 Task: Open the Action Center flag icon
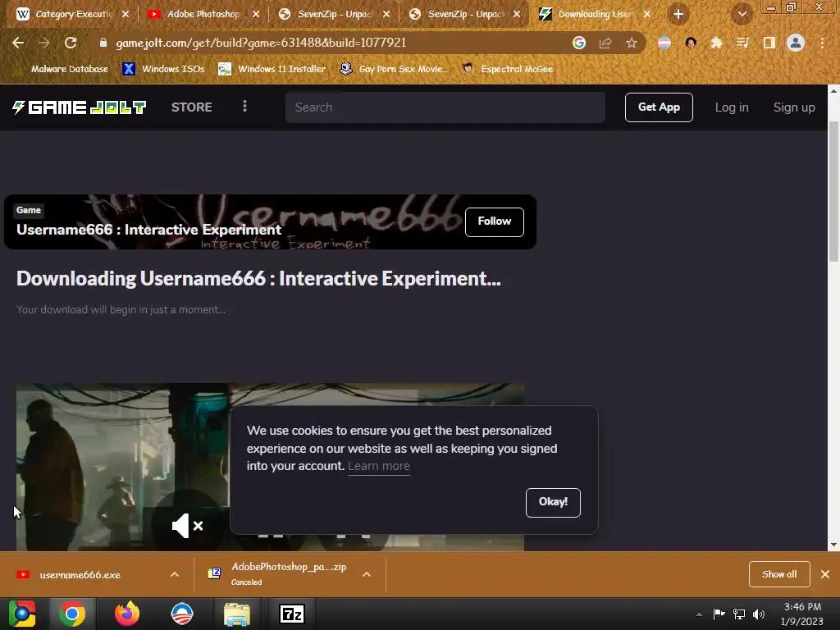pos(719,614)
